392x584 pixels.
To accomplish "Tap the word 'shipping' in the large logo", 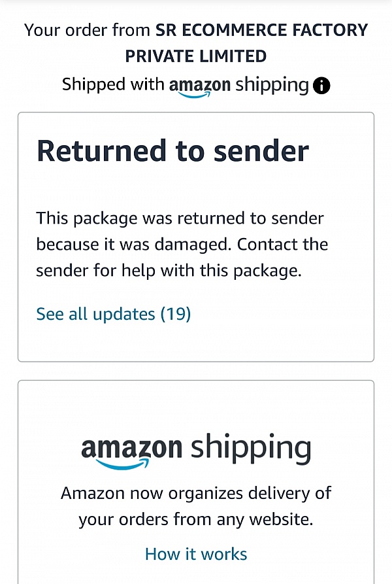I will [250, 450].
